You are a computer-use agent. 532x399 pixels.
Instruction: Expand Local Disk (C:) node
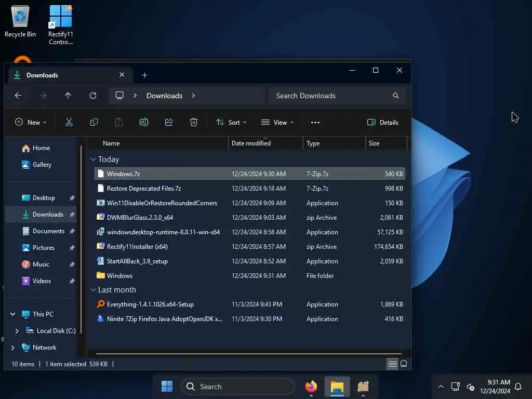point(17,331)
